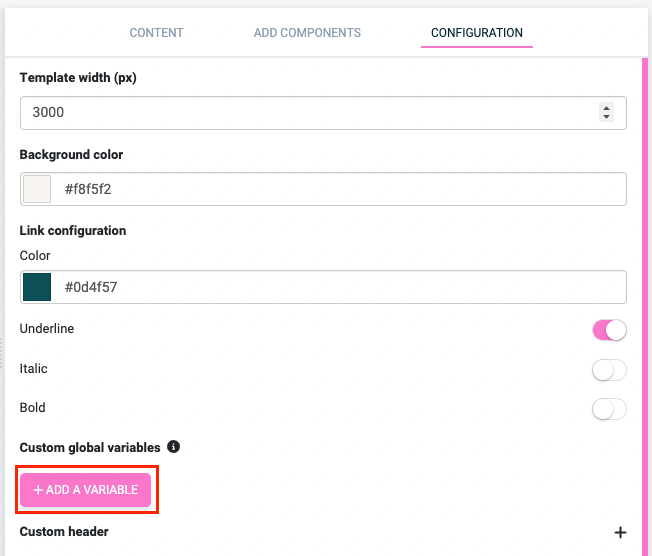Decrease template width with down arrow
652x556 pixels.
tap(606, 118)
